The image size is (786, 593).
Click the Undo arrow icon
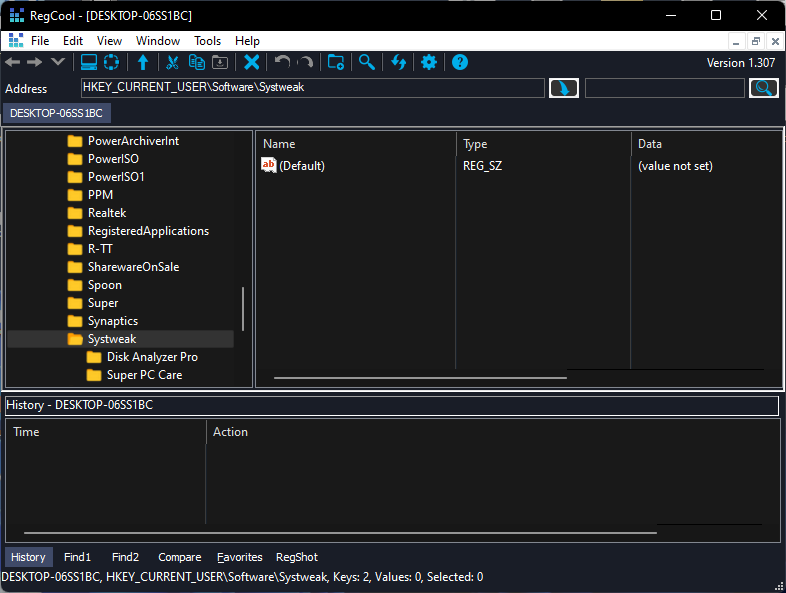coord(282,62)
